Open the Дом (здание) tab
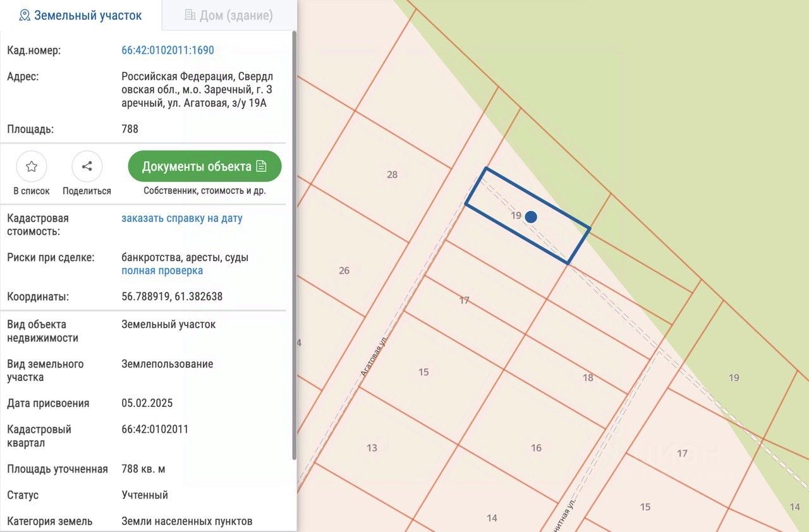The image size is (809, 532). 229,15
